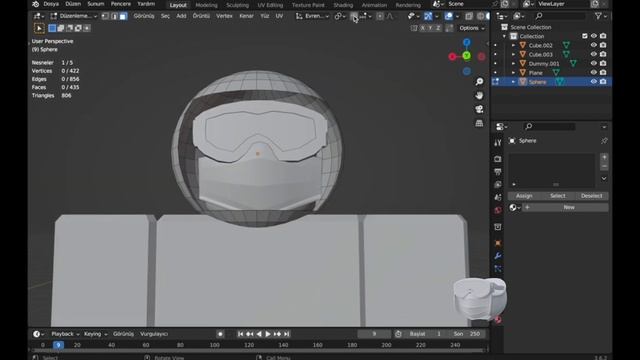This screenshot has height=360, width=640.
Task: Expand Cube.002 in the outliner
Action: coord(513,45)
